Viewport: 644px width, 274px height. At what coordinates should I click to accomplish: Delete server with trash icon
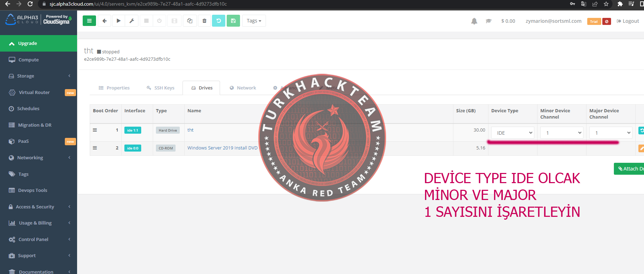(x=205, y=21)
